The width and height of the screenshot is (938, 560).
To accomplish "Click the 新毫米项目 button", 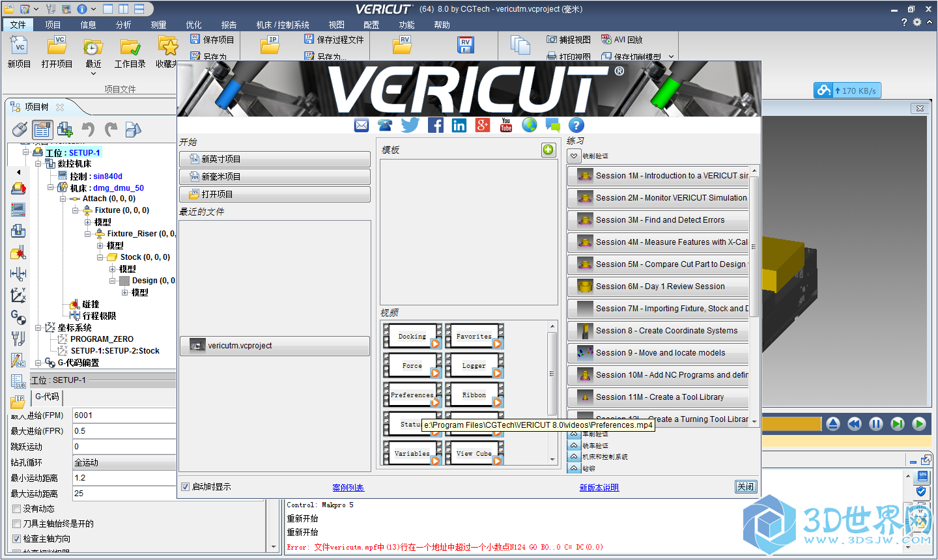I will [275, 176].
